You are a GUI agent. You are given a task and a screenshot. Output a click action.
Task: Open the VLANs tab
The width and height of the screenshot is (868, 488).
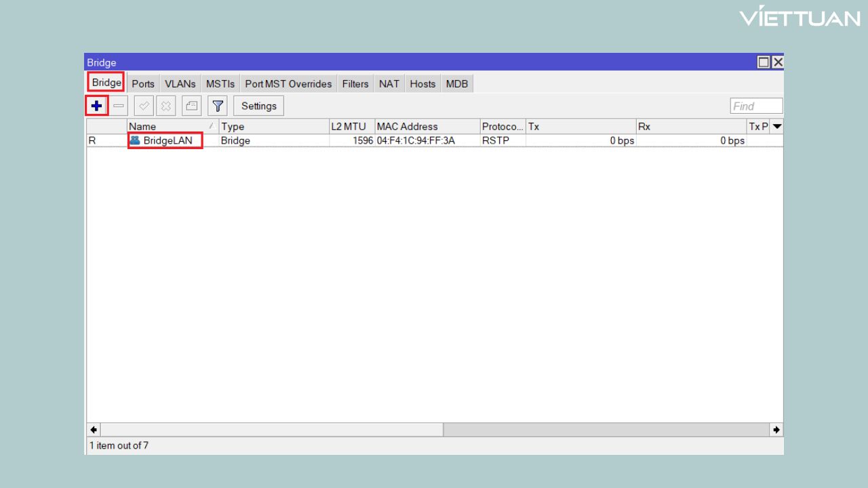pyautogui.click(x=179, y=83)
